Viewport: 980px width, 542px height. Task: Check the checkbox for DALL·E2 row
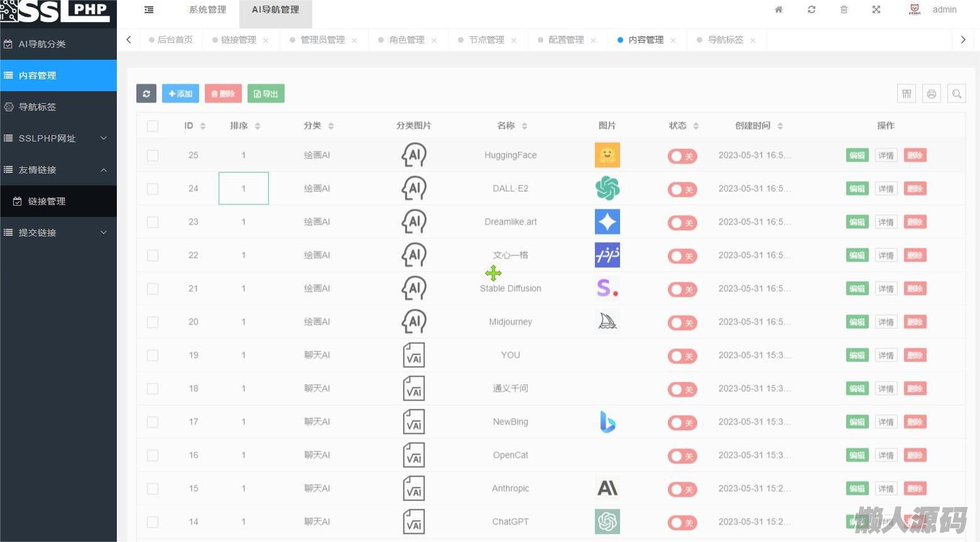(x=153, y=189)
